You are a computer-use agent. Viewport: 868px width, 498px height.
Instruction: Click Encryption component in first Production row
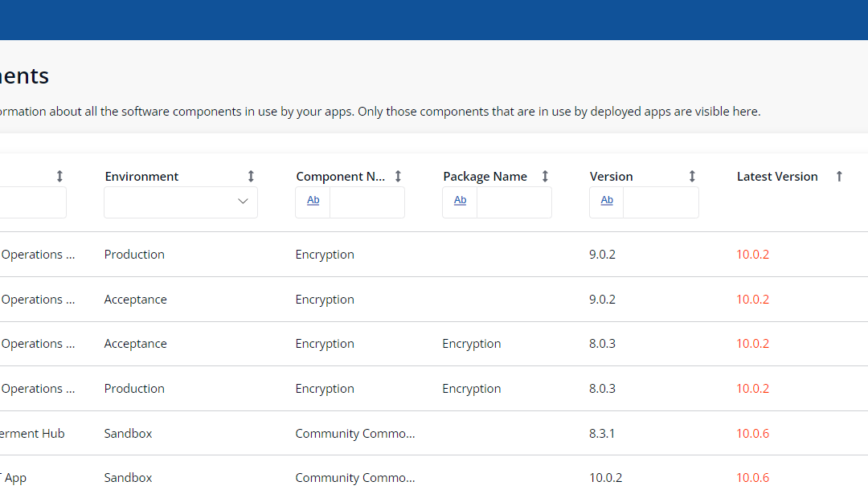[x=325, y=255]
